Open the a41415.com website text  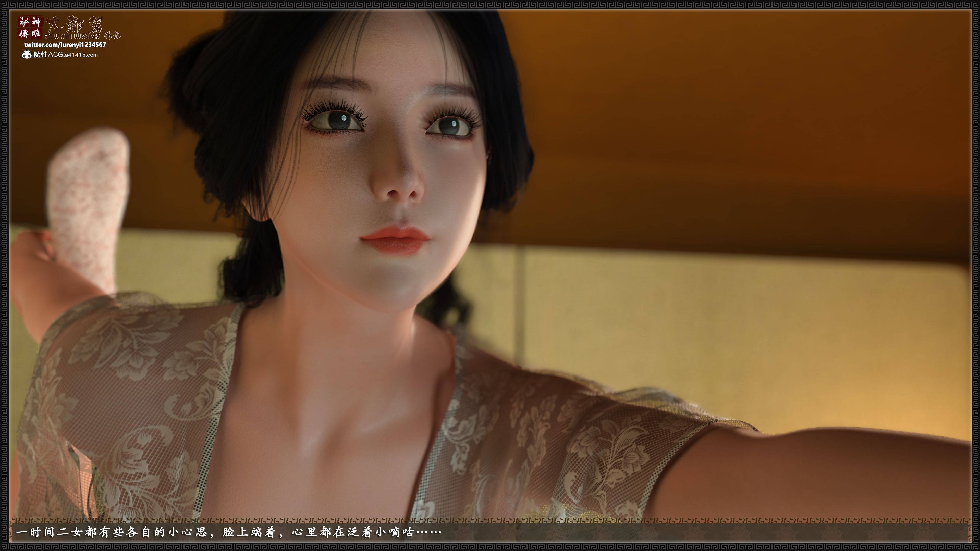coord(81,55)
